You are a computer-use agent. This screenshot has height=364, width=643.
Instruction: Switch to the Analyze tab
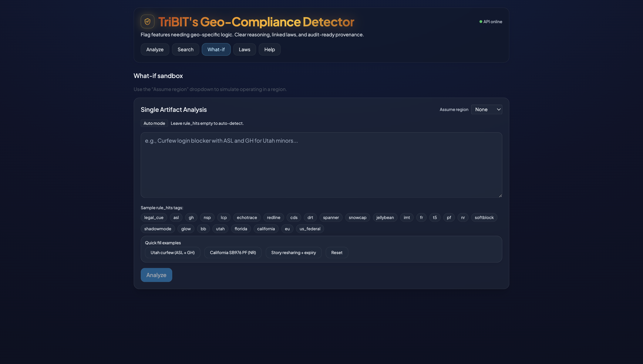click(x=155, y=50)
